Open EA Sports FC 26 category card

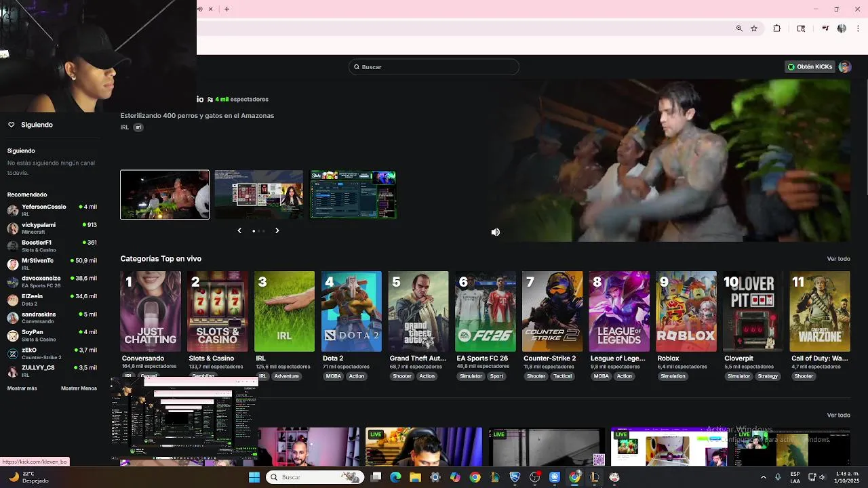point(486,311)
